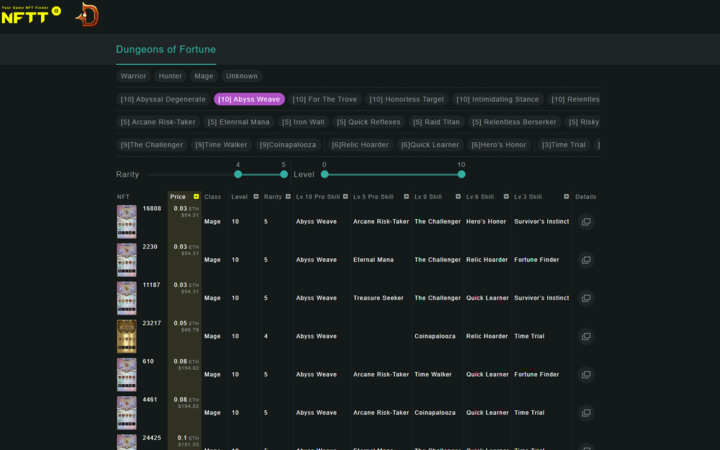Open details for NFT 23217

point(586,336)
